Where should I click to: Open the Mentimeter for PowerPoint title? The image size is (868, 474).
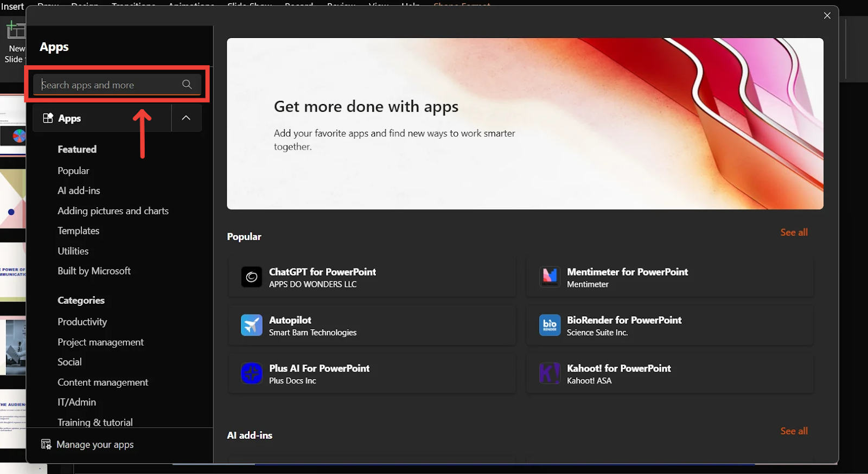tap(627, 272)
